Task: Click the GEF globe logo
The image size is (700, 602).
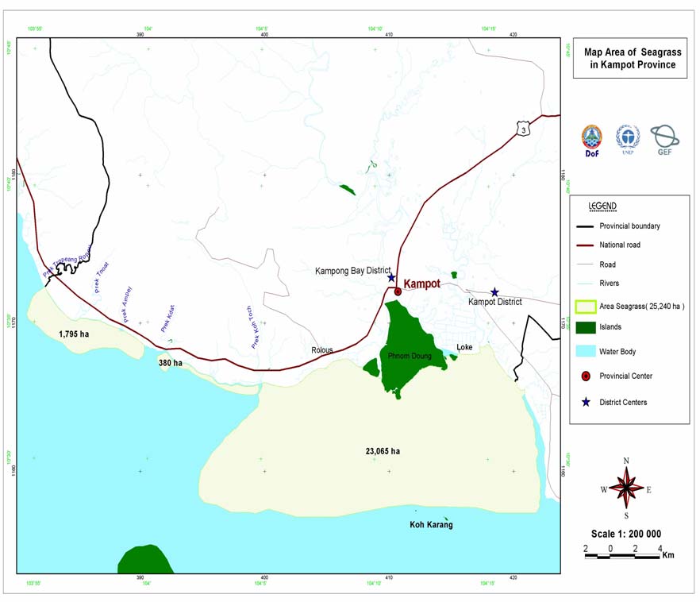Action: coord(664,137)
